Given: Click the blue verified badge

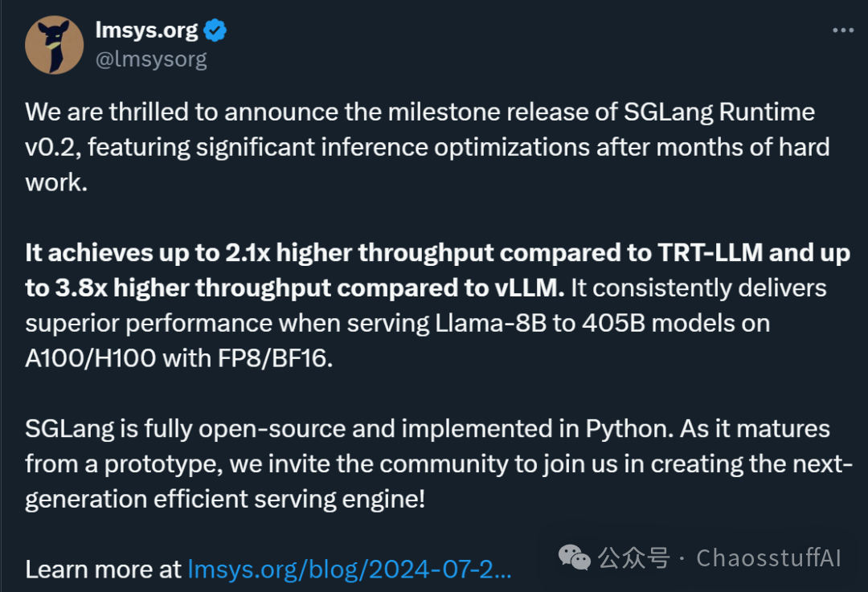Looking at the screenshot, I should tap(215, 30).
